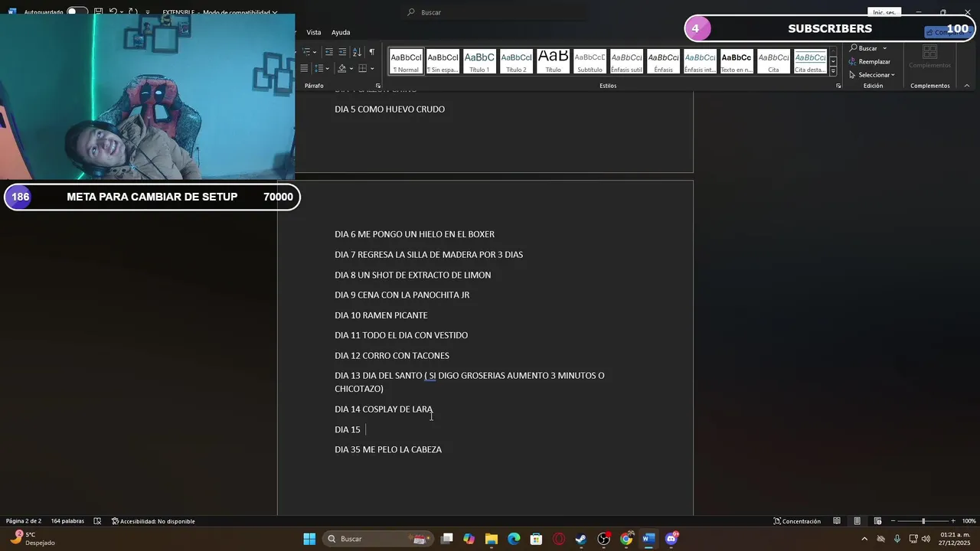
Task: Apply the Subtítulo style
Action: pos(590,61)
